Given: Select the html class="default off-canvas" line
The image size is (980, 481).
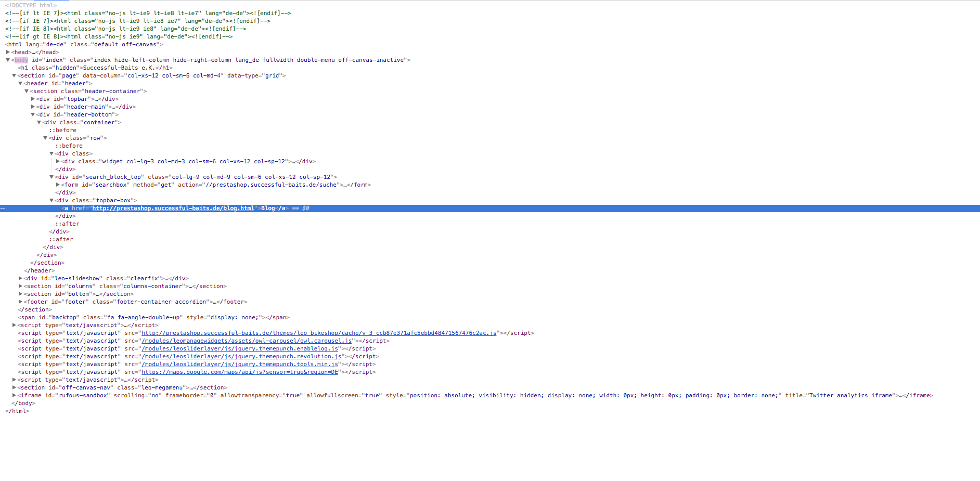Looking at the screenshot, I should tap(84, 44).
